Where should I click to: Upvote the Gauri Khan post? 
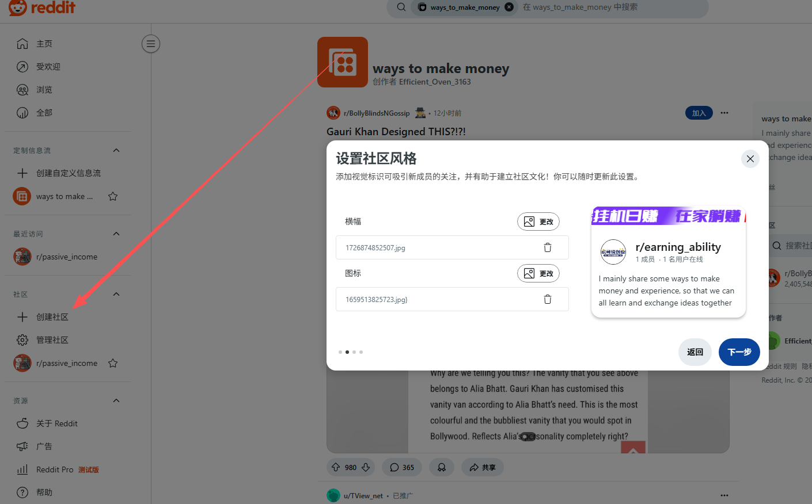click(335, 467)
